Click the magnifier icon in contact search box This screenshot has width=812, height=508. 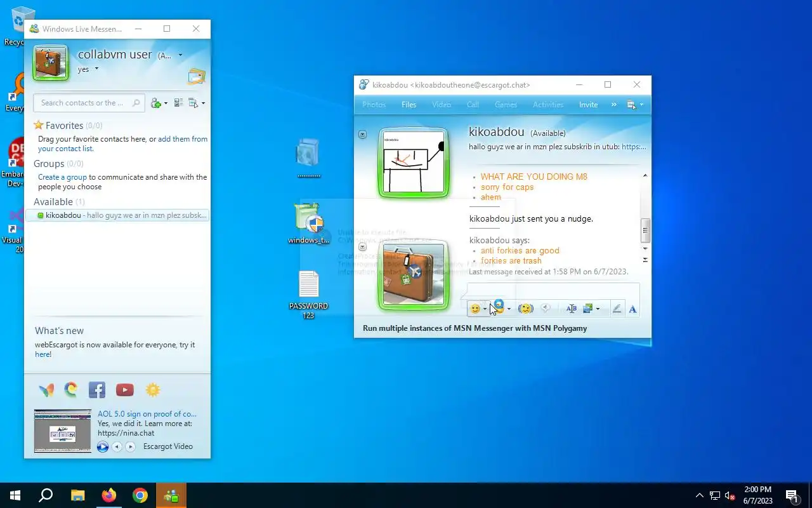pyautogui.click(x=136, y=103)
